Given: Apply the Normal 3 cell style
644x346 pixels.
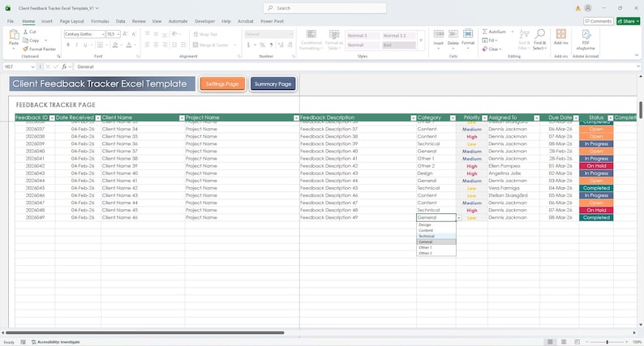Looking at the screenshot, I should [363, 36].
